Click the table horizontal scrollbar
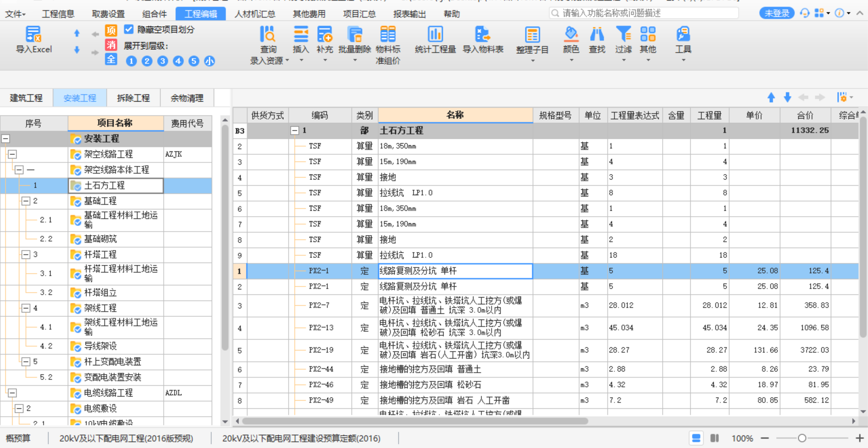The image size is (868, 448). click(x=415, y=421)
